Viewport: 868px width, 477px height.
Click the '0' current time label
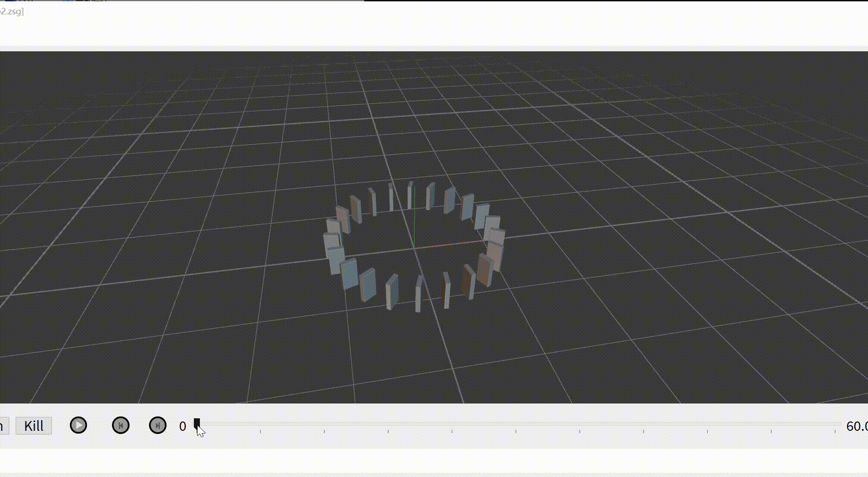(x=183, y=426)
